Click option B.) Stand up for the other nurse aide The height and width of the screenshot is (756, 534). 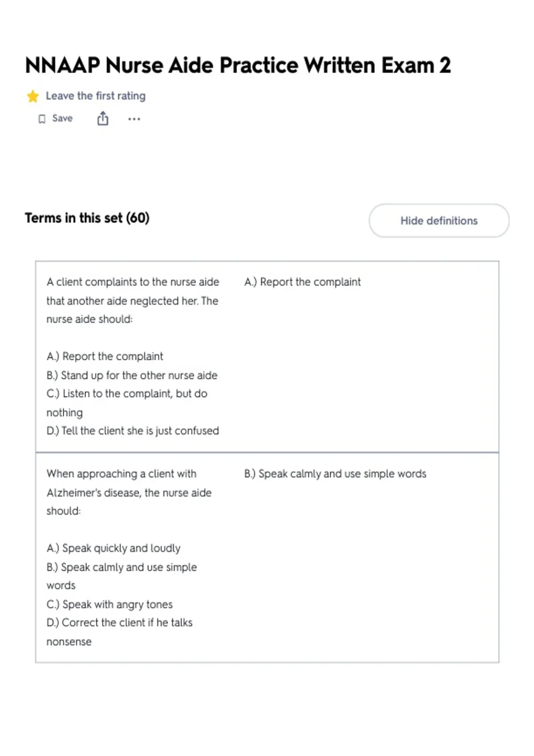132,375
